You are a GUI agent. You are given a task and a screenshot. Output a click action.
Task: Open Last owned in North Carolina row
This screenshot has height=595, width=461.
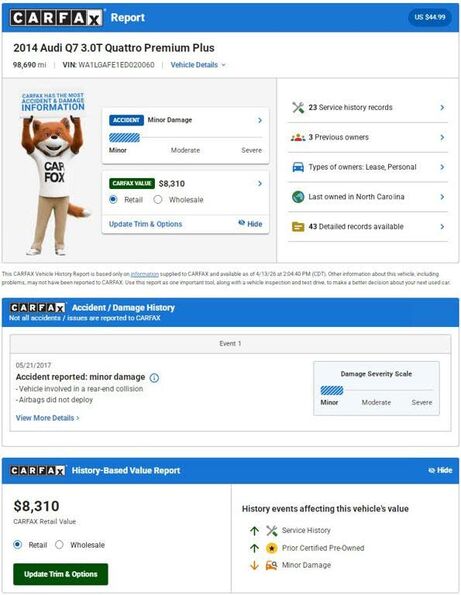(368, 197)
